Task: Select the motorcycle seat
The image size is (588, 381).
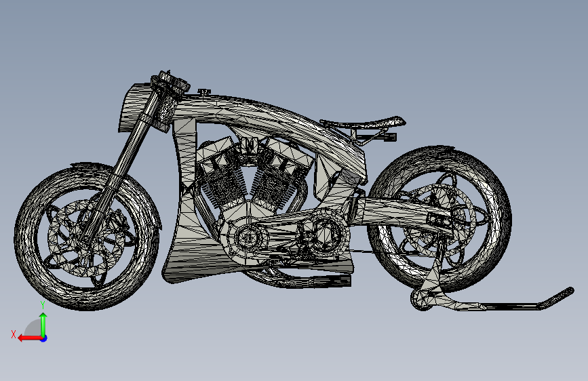Action: click(x=363, y=122)
